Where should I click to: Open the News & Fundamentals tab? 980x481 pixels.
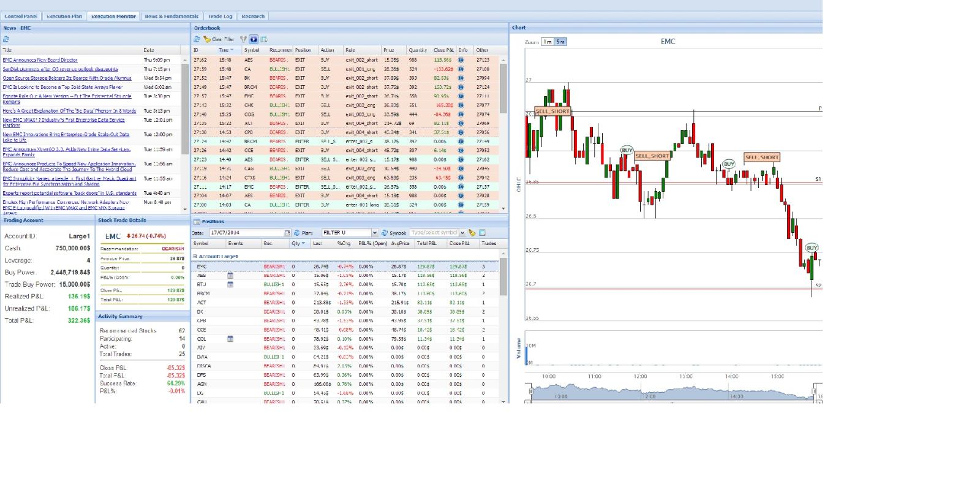(171, 17)
